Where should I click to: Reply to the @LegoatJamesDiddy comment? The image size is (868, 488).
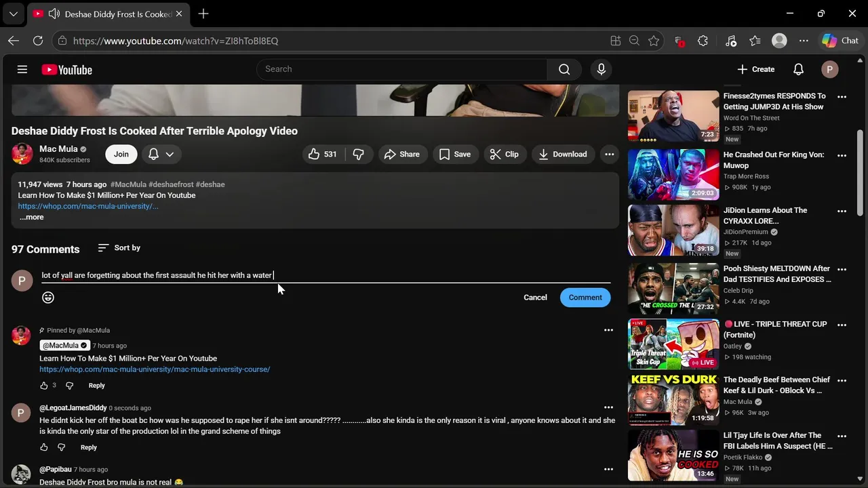[89, 447]
